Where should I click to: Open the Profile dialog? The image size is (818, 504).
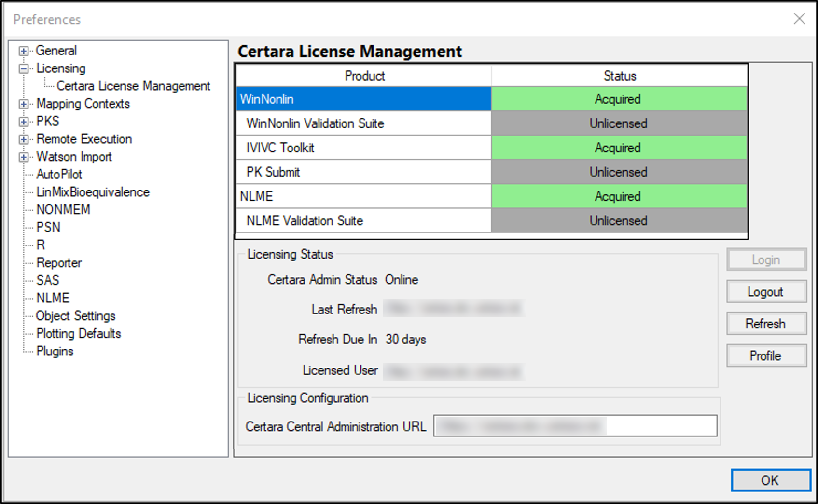[x=766, y=355]
